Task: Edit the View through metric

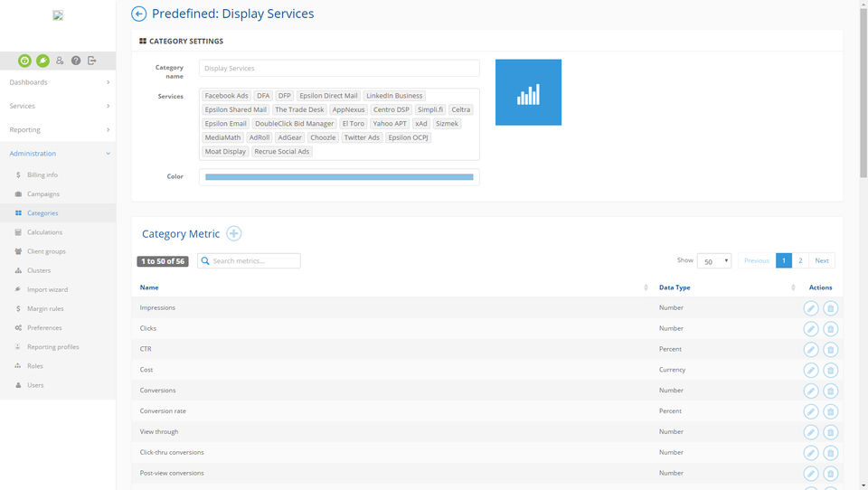Action: click(x=810, y=432)
